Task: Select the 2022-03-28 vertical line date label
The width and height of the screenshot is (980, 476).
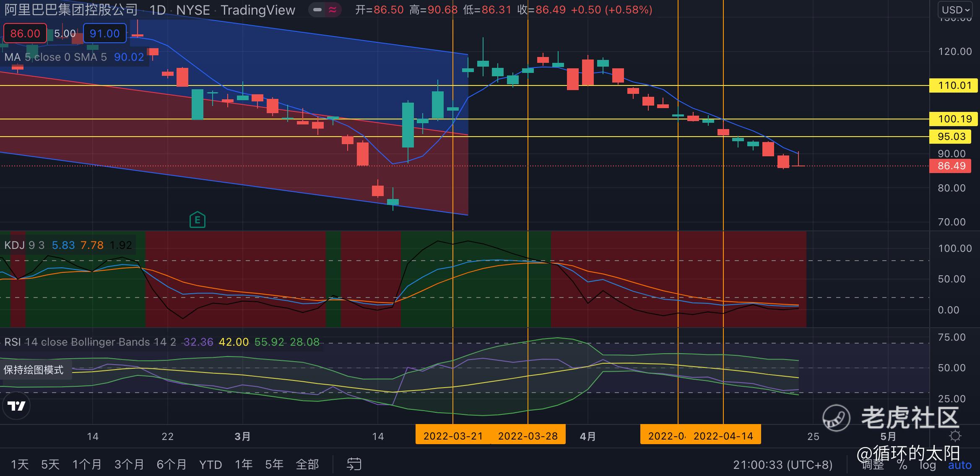Action: [528, 436]
